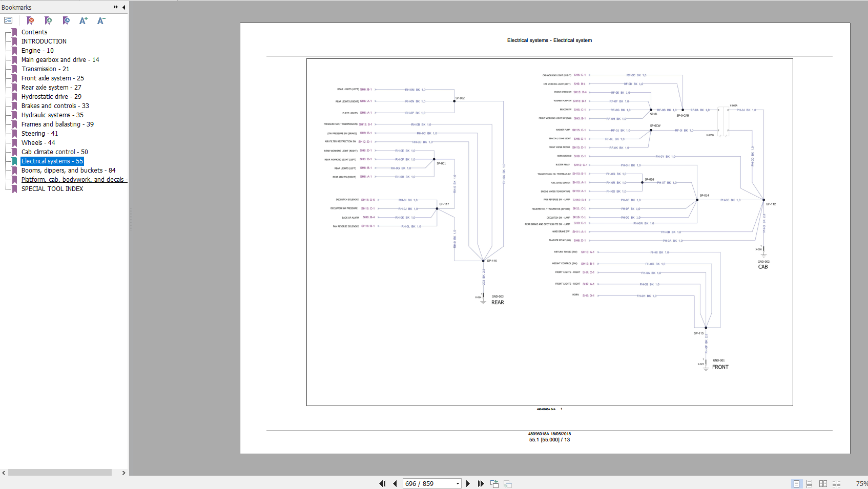The height and width of the screenshot is (489, 868).
Task: Open the page number dropdown
Action: pyautogui.click(x=458, y=483)
